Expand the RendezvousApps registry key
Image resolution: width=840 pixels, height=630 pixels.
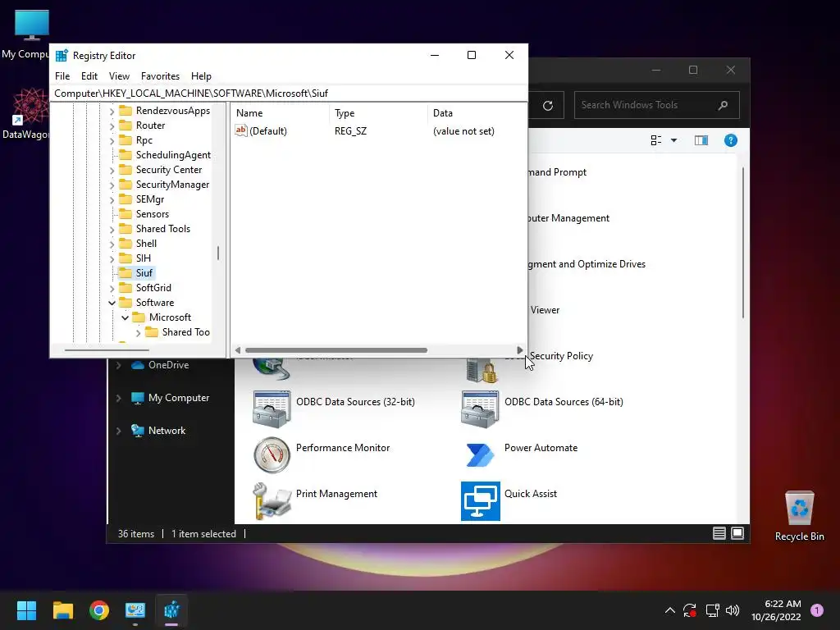tap(112, 111)
